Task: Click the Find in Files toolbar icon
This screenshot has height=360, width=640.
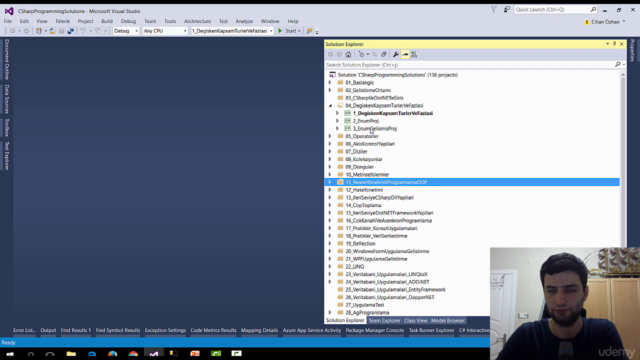Action: pos(309,31)
